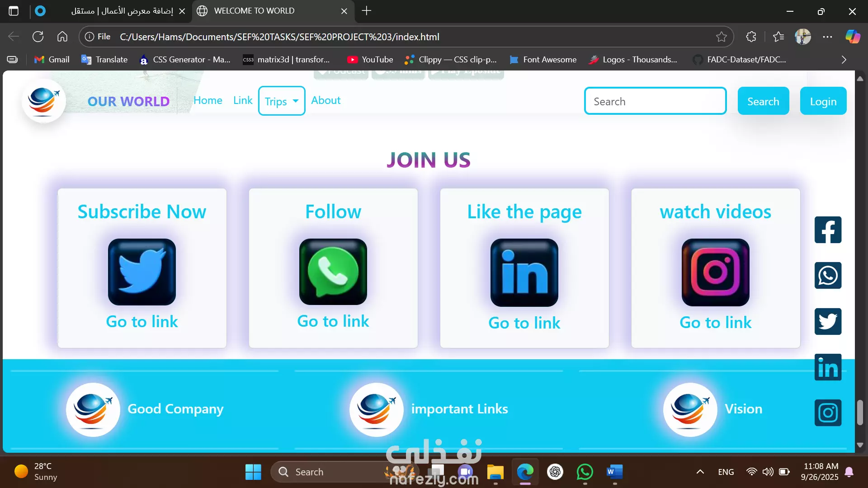Open the Home nav link
The image size is (868, 488).
208,100
